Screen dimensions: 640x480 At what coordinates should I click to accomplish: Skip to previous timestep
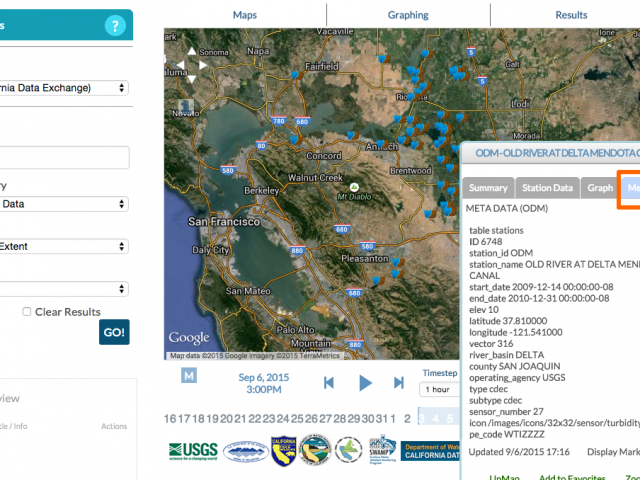pos(329,383)
